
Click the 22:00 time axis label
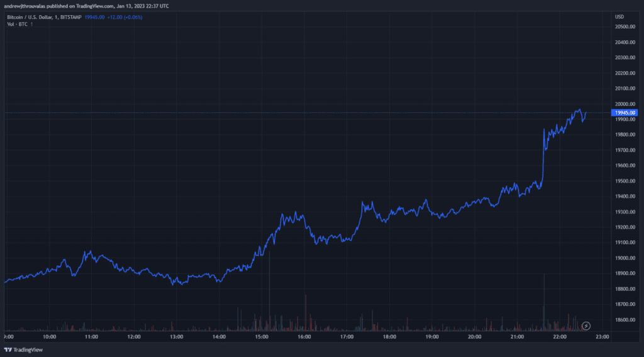[x=559, y=337]
